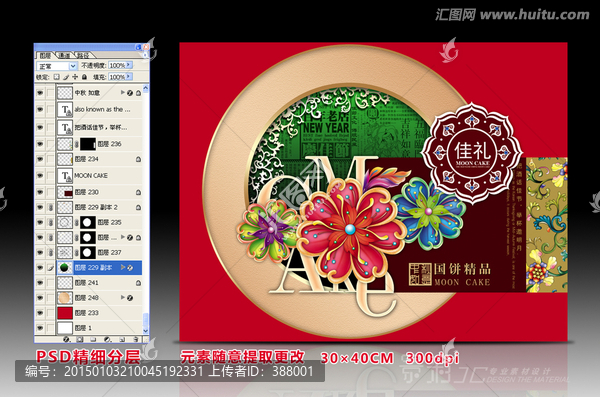600x397 pixels.
Task: Click the black mask thumbnail of 图层 236
Action: click(x=88, y=144)
